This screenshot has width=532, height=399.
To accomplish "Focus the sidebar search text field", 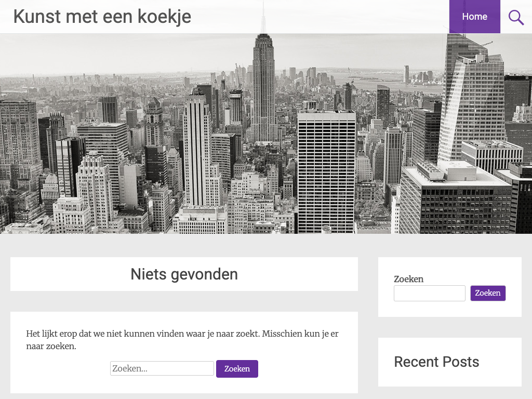I will [429, 293].
